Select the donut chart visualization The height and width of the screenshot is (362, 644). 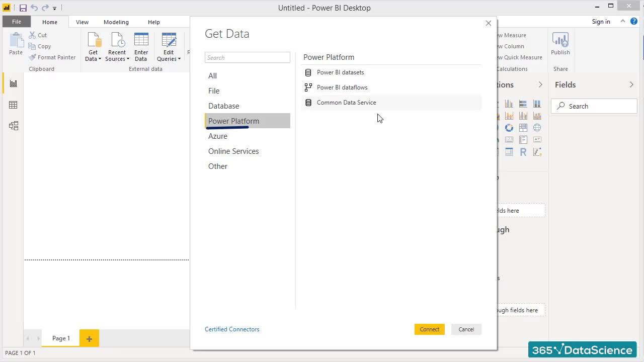pos(509,128)
